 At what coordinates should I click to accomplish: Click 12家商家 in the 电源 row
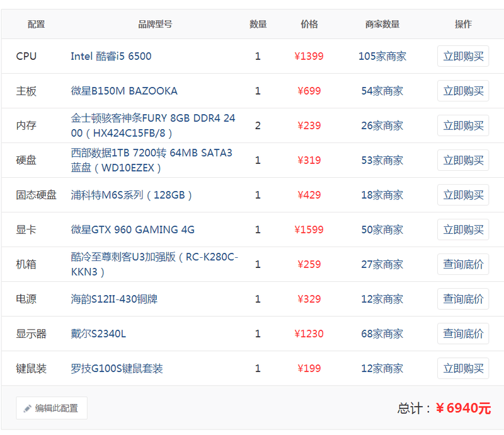[x=382, y=299]
